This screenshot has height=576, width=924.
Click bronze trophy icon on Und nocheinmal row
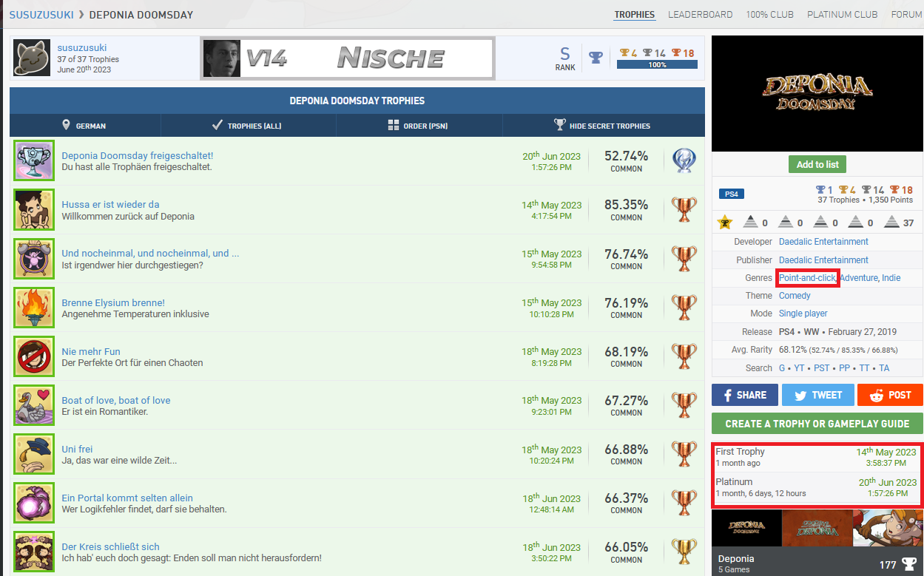point(684,258)
